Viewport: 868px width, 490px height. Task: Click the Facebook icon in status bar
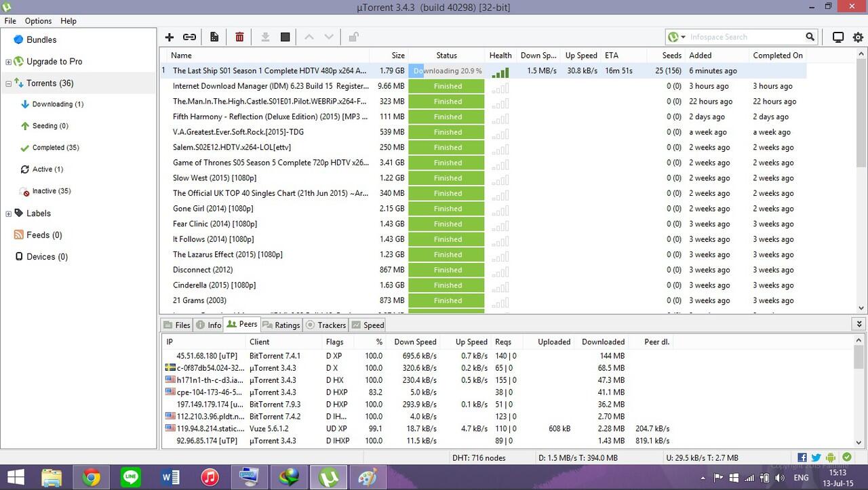click(x=802, y=458)
